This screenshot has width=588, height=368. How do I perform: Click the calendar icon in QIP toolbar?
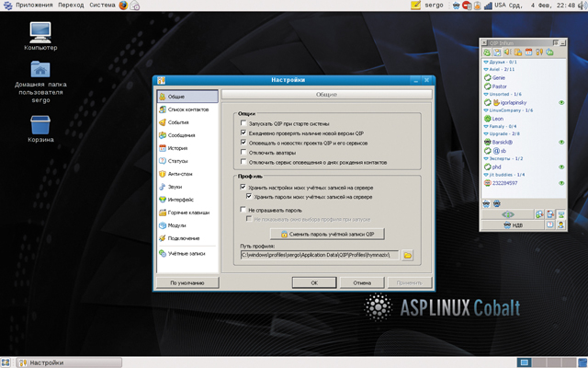[x=529, y=52]
